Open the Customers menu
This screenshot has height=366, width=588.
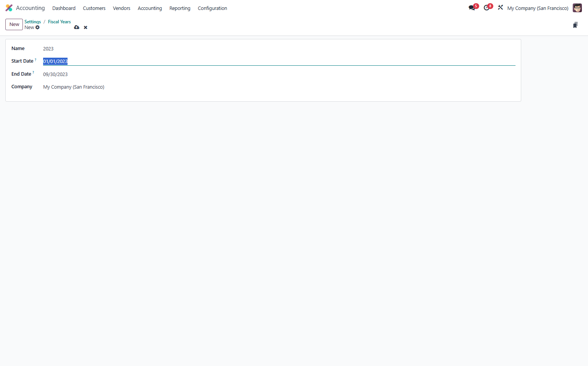94,8
